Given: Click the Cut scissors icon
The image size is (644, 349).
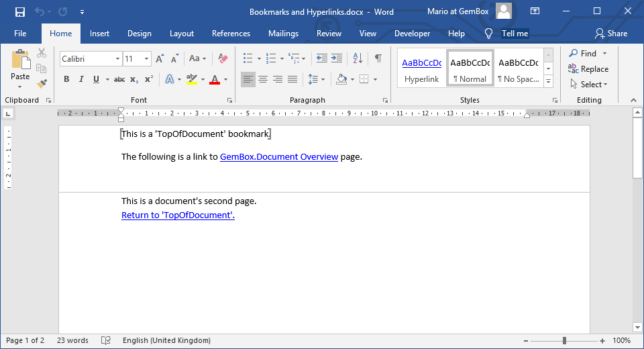Looking at the screenshot, I should coord(42,53).
